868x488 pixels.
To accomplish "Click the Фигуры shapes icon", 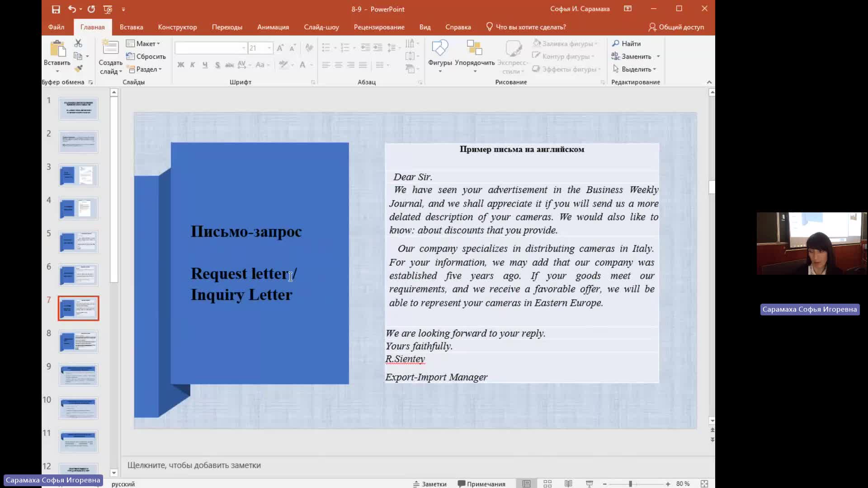I will pos(440,48).
